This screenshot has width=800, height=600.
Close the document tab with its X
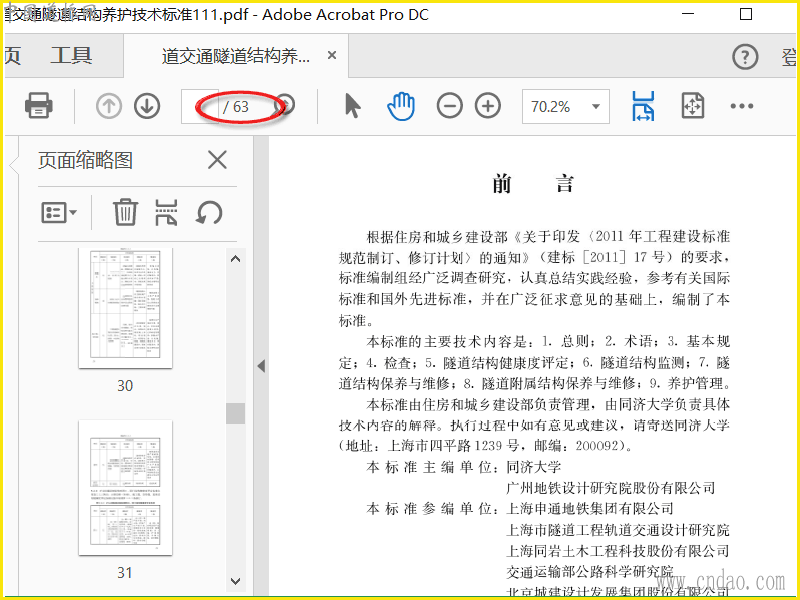point(332,55)
